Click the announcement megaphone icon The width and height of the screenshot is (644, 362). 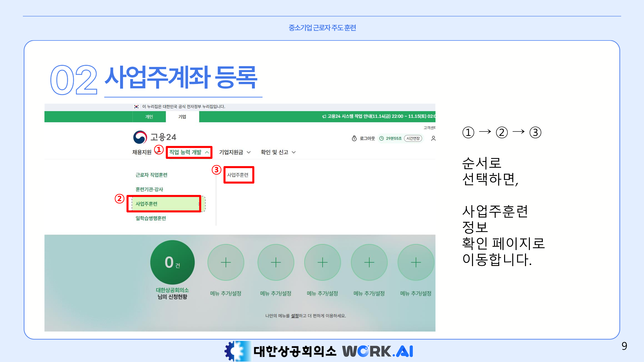tap(324, 116)
